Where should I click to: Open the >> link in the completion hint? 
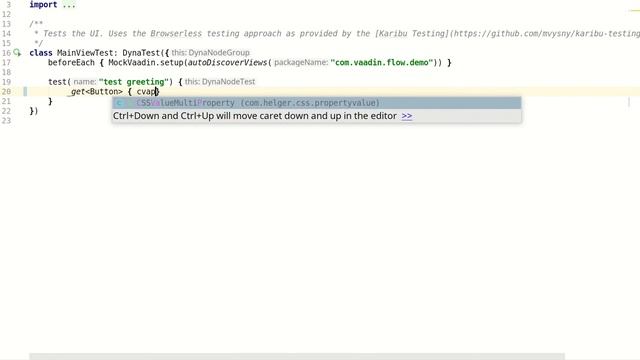[407, 116]
